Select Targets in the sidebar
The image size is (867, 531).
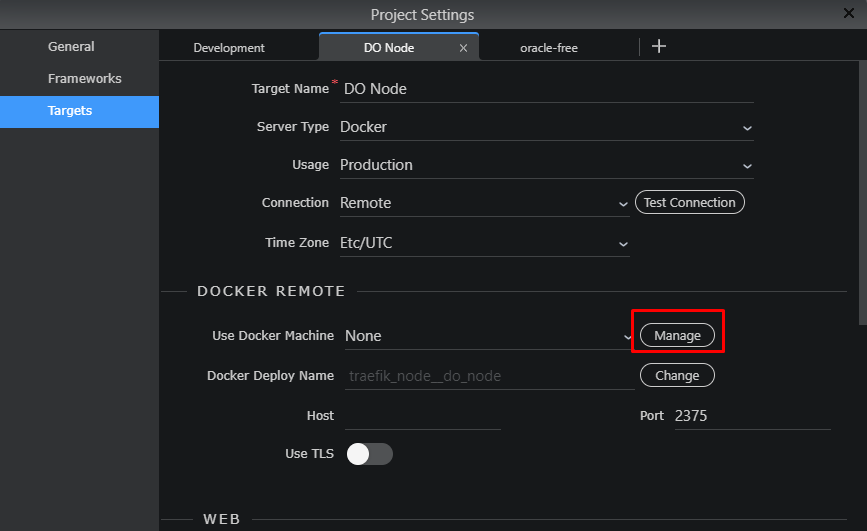click(x=70, y=111)
